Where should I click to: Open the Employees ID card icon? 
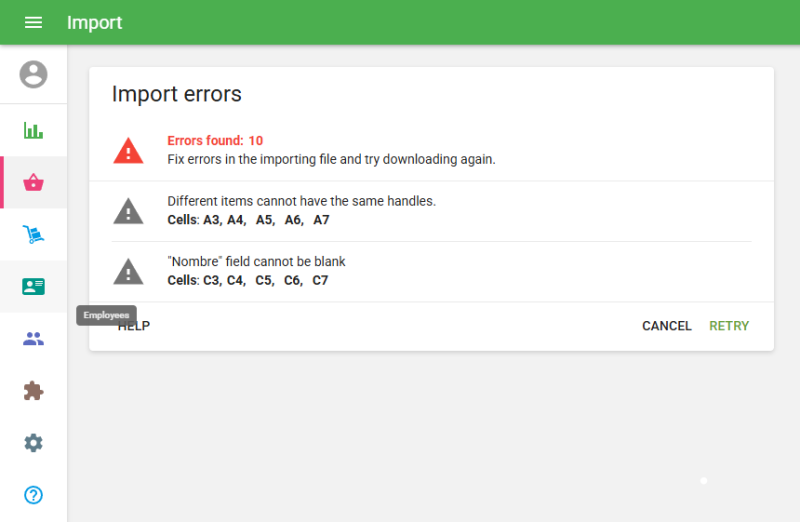point(33,286)
